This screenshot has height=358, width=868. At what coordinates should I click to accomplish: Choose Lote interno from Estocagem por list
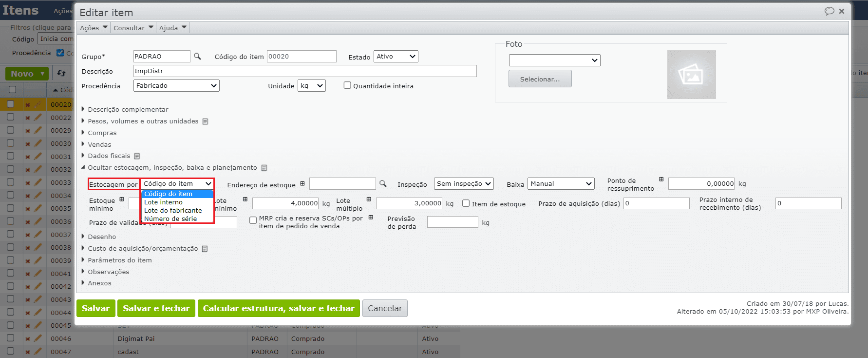(x=177, y=202)
